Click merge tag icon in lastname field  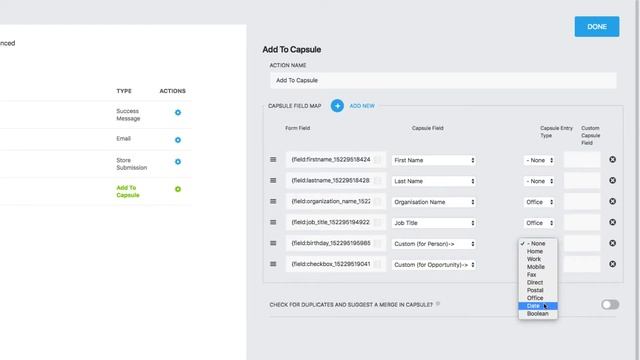(378, 180)
